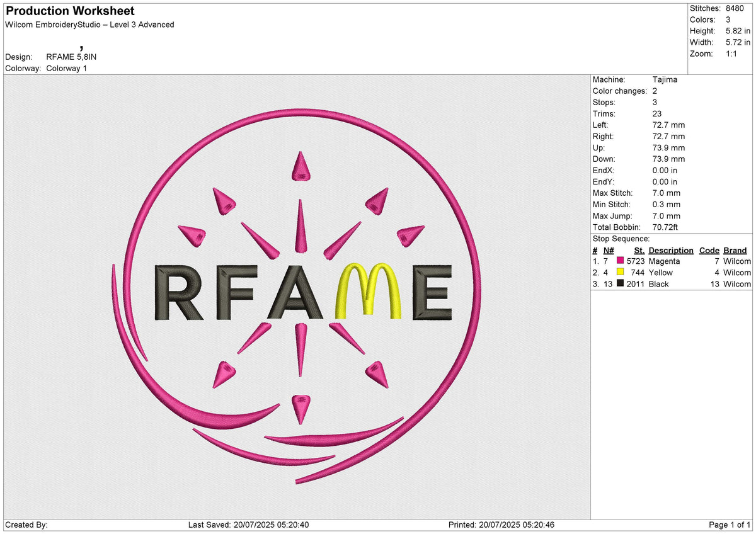Viewport: 756px width, 534px height.
Task: Click the Color changes value 2
Action: pos(655,91)
